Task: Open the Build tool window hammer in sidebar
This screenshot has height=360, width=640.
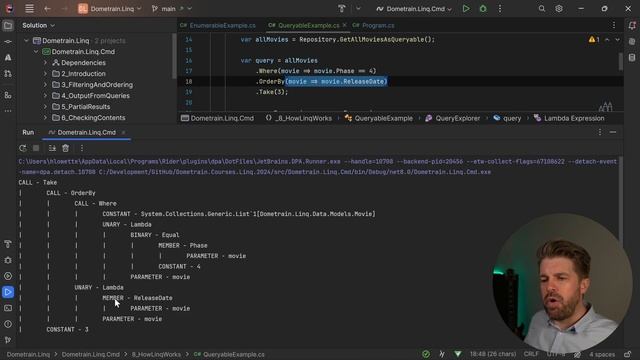Action: point(8,244)
